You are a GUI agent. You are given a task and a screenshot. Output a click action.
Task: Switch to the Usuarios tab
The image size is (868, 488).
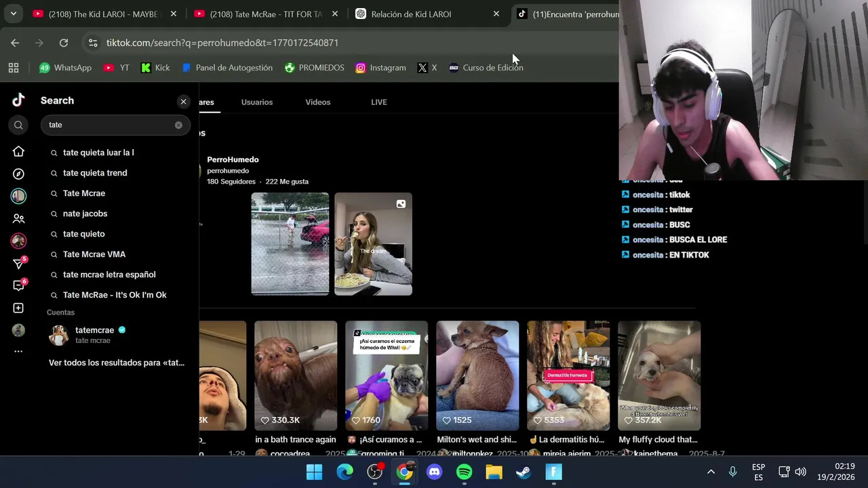pos(257,102)
